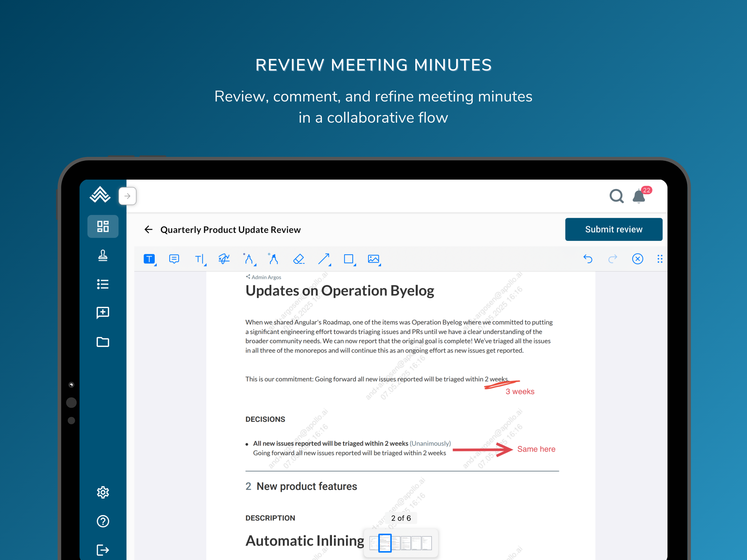
Task: Open the add comment icon in sidebar
Action: [103, 313]
